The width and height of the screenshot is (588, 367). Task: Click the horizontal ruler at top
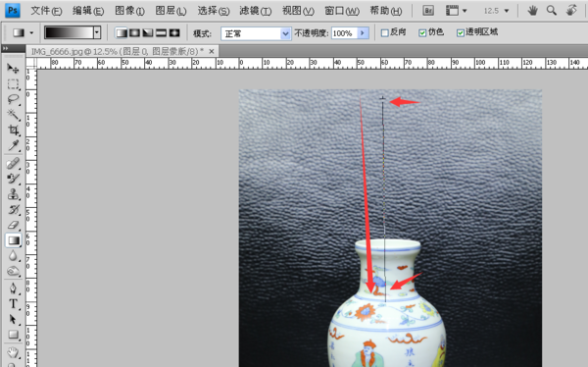tap(312, 63)
